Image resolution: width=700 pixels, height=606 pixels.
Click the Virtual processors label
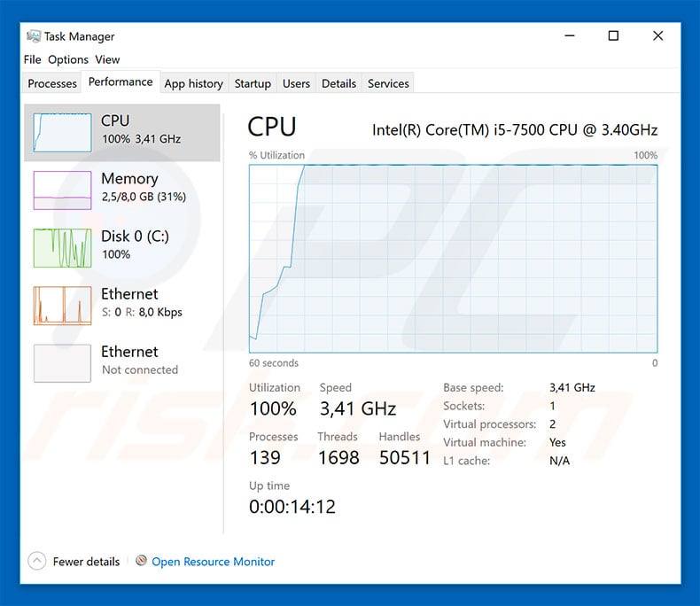(x=490, y=423)
